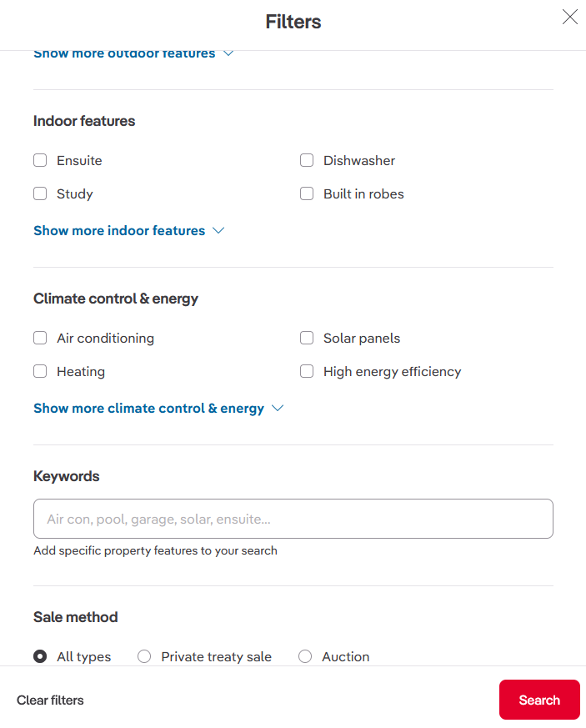
Task: Check the Study option
Action: point(40,193)
